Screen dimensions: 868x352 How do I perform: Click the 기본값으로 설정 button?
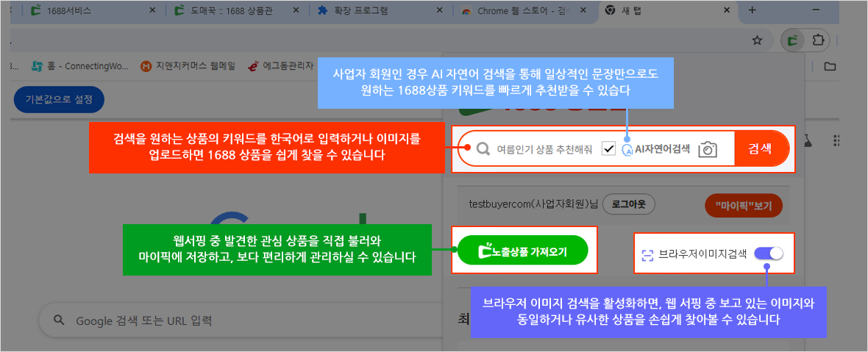(x=60, y=100)
